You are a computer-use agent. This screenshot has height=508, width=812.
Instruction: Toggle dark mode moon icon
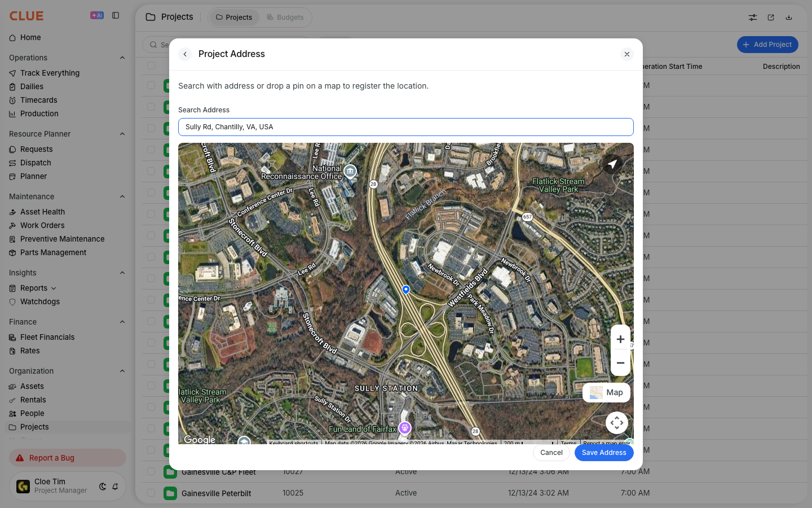[x=103, y=487]
